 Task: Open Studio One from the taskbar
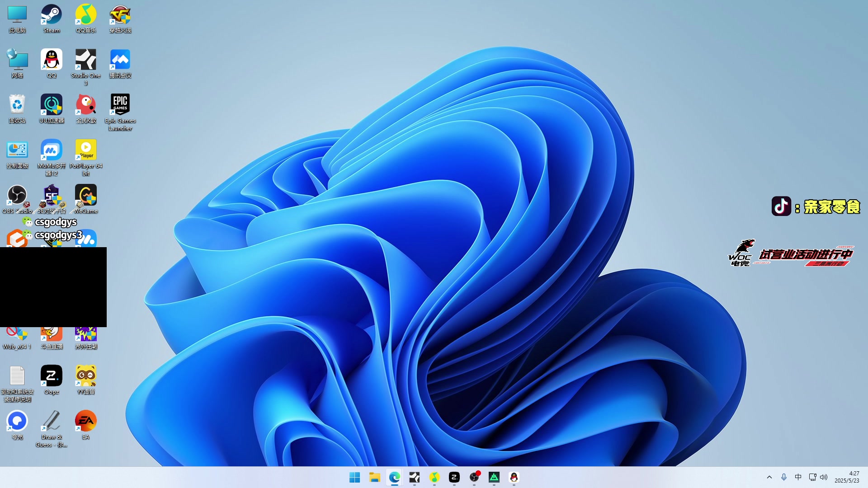click(x=415, y=477)
